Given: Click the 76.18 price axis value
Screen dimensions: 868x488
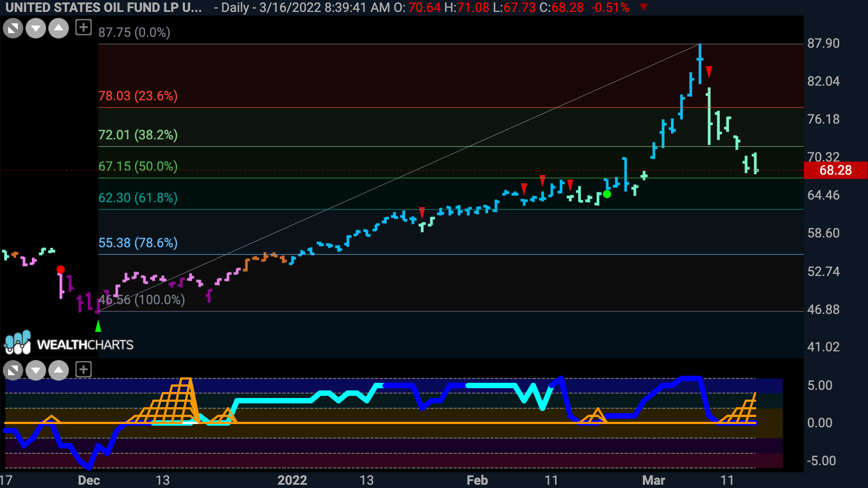Looking at the screenshot, I should click(x=823, y=119).
